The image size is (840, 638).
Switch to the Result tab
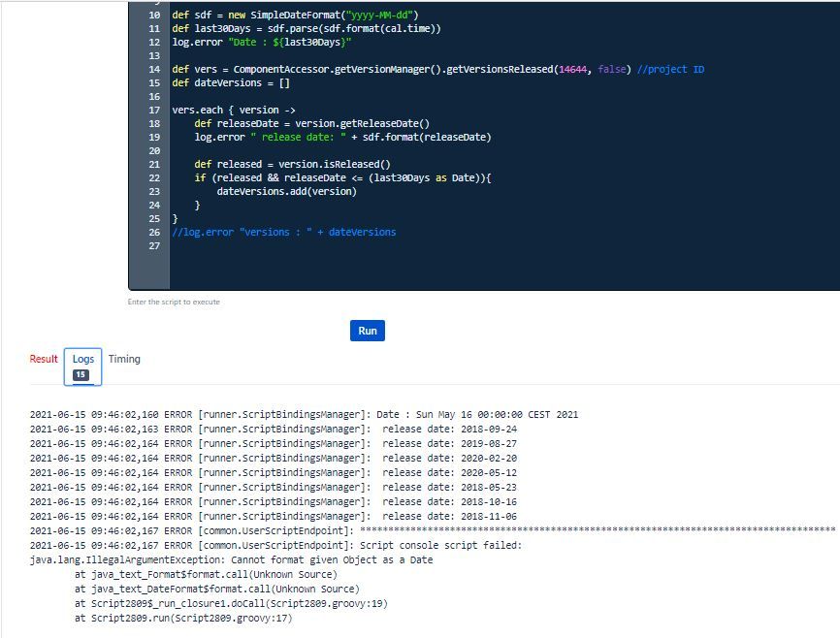point(44,359)
